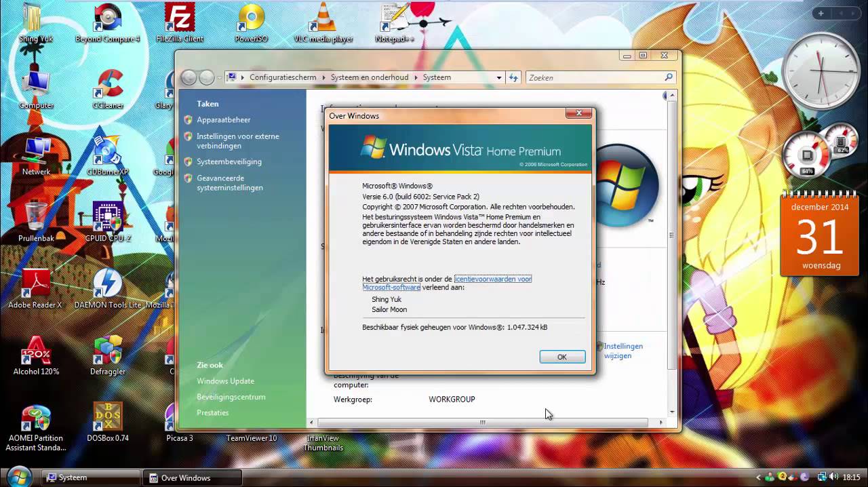Launch CPUID CPU-Z shortcut
Image resolution: width=868 pixels, height=487 pixels.
107,222
